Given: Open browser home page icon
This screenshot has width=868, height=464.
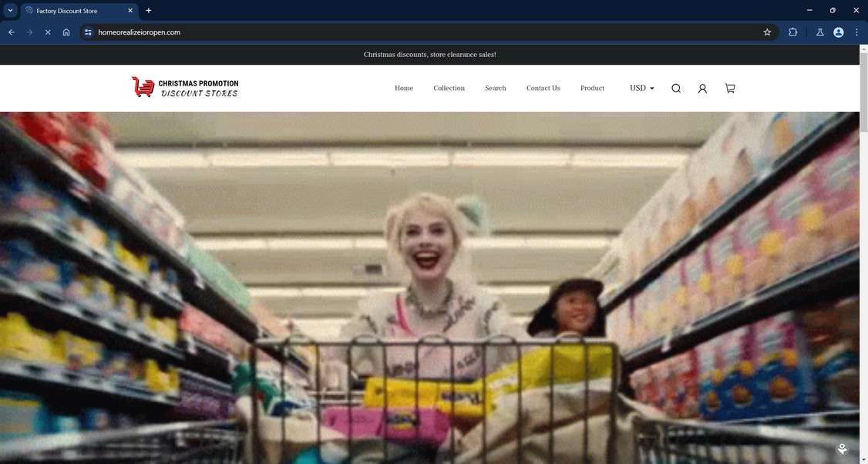Looking at the screenshot, I should click(x=66, y=32).
